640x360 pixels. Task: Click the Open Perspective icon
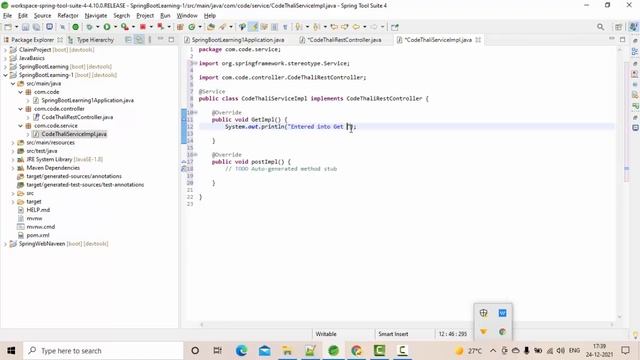619,27
